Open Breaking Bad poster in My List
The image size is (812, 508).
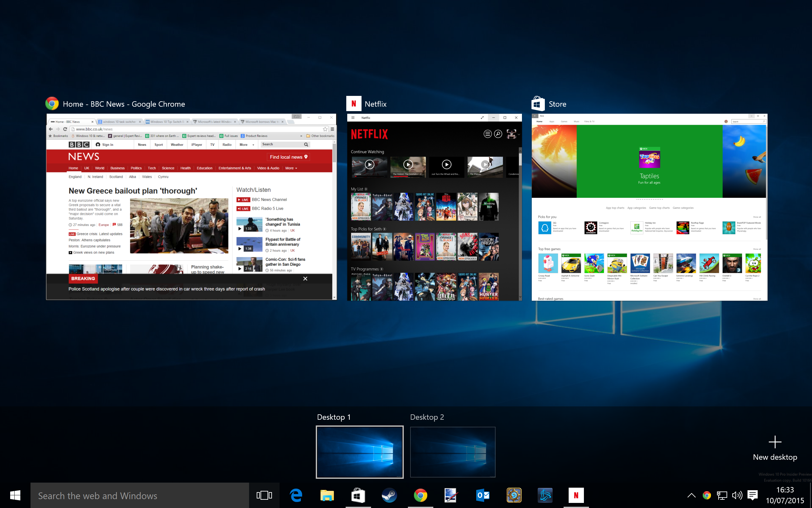tap(489, 207)
